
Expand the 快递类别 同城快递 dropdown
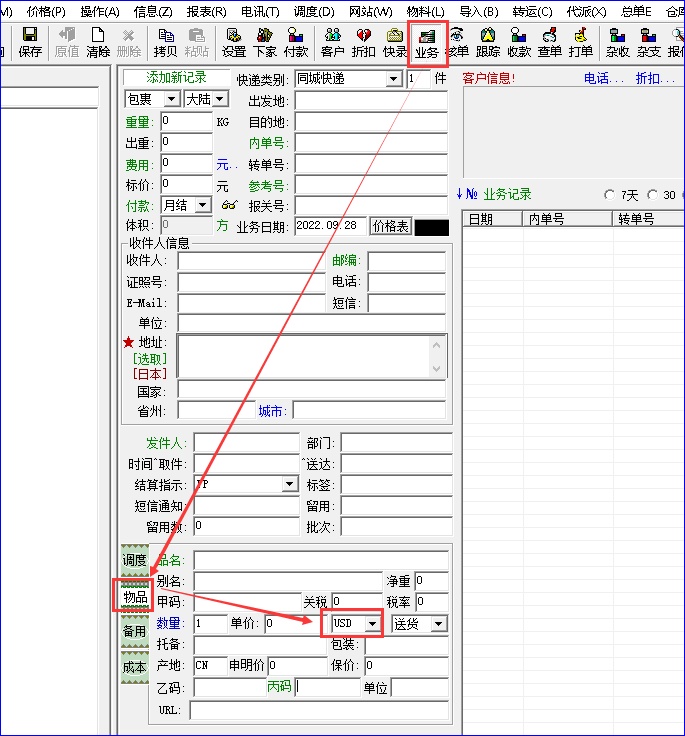tap(394, 79)
